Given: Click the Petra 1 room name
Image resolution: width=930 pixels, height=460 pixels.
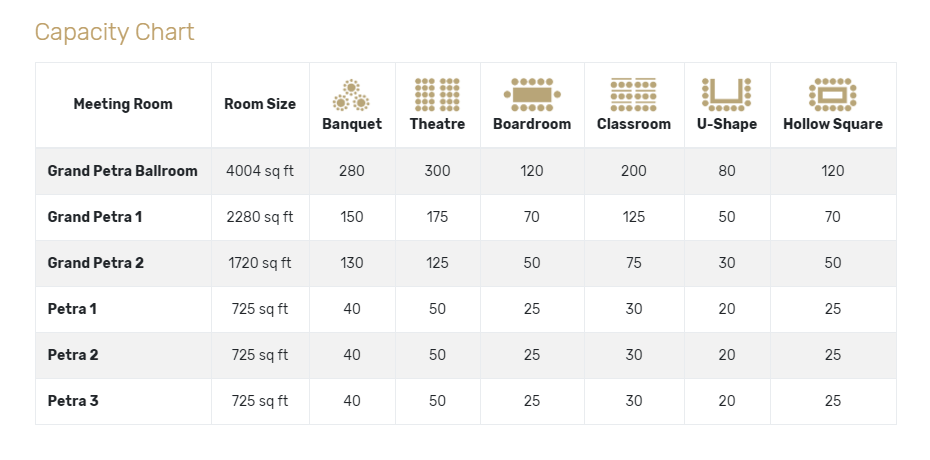Looking at the screenshot, I should 72,309.
